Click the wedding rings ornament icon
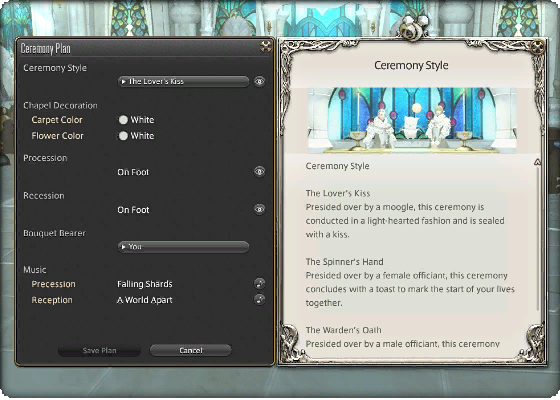This screenshot has width=560, height=400. [x=413, y=27]
